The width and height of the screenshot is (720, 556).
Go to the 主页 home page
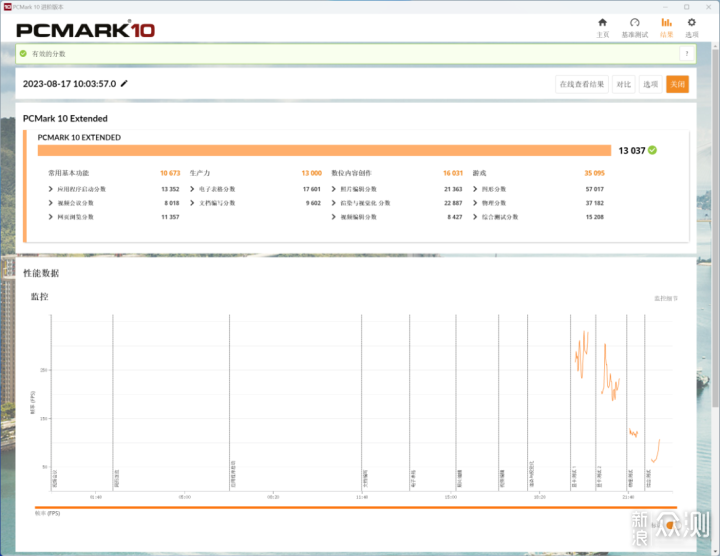pos(602,28)
